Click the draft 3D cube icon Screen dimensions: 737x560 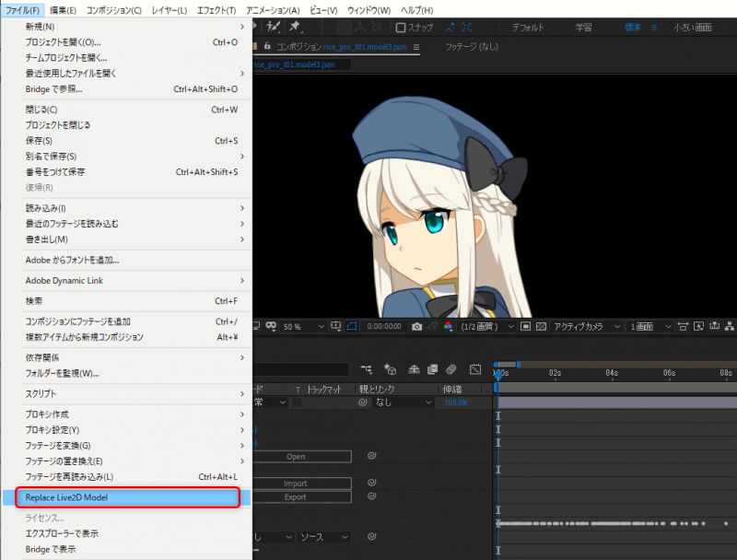[390, 370]
